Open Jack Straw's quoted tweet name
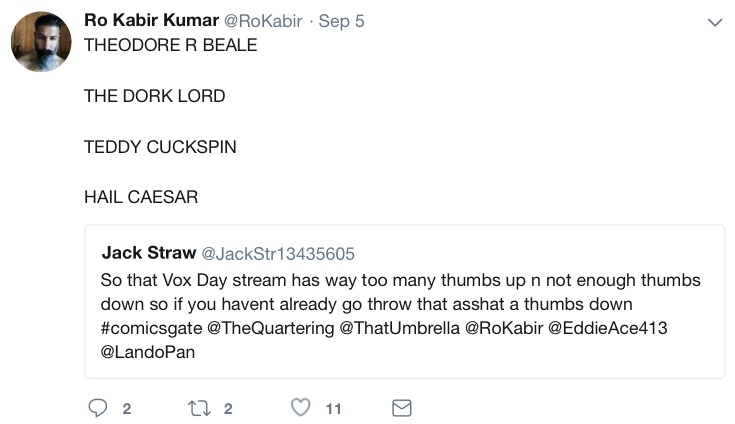Viewport: 735px width, 424px height. pos(149,253)
